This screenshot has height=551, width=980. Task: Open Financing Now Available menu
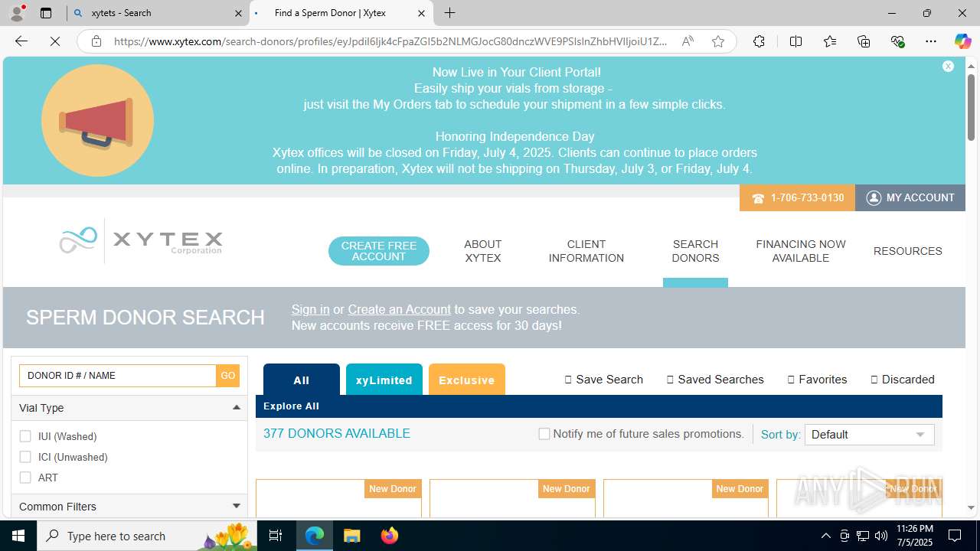(x=801, y=251)
